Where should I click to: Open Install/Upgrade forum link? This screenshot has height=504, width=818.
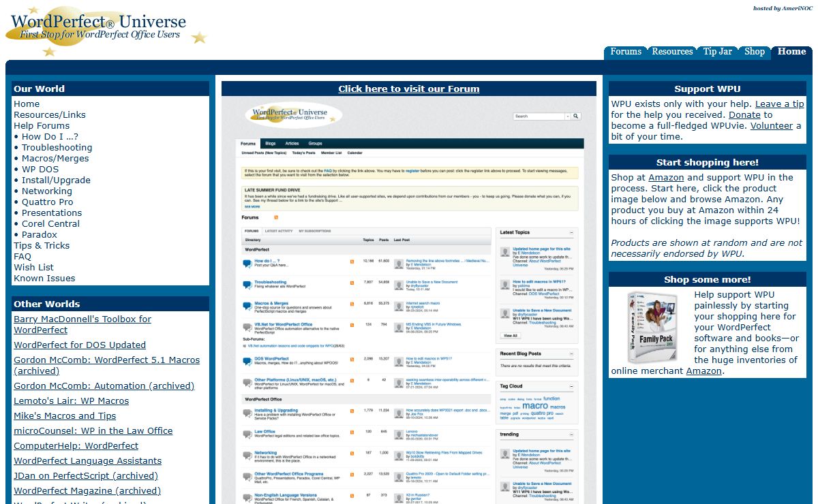(56, 180)
